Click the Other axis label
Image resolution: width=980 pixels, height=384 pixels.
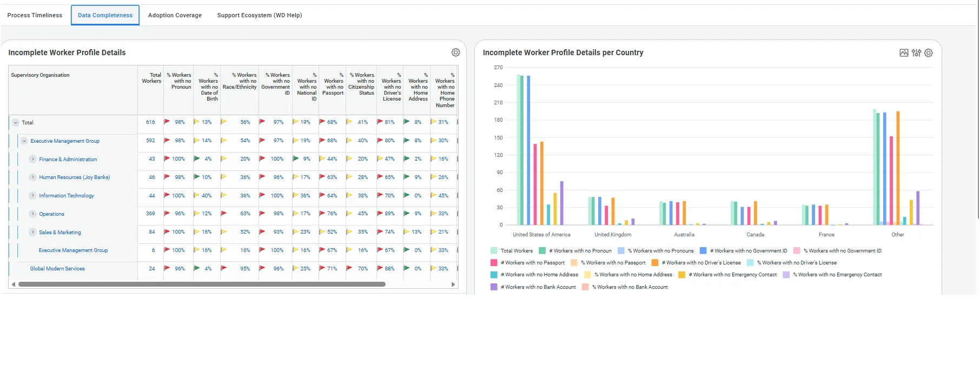click(898, 235)
